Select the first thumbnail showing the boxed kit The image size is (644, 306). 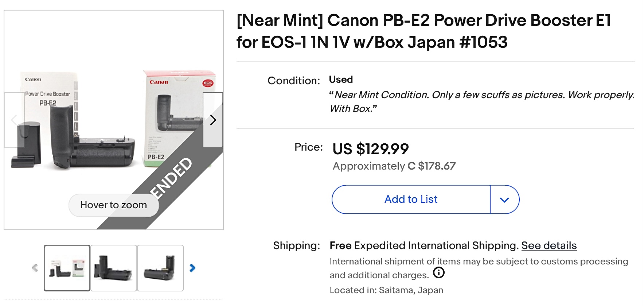[x=67, y=268]
